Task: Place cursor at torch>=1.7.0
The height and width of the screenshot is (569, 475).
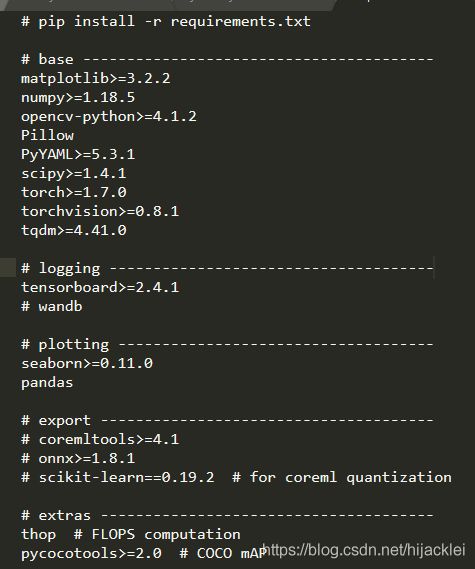Action: [74, 192]
